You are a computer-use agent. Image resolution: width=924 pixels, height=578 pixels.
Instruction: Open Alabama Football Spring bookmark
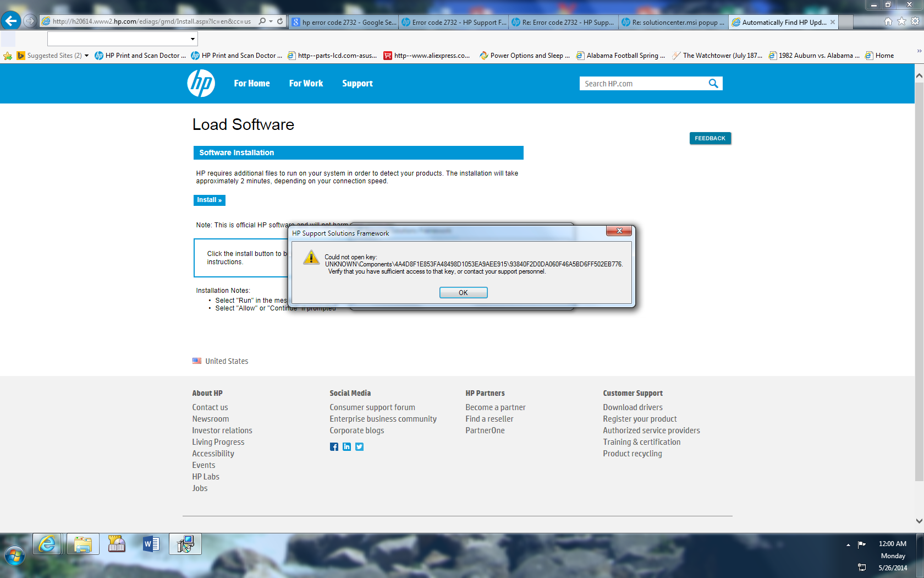[620, 56]
